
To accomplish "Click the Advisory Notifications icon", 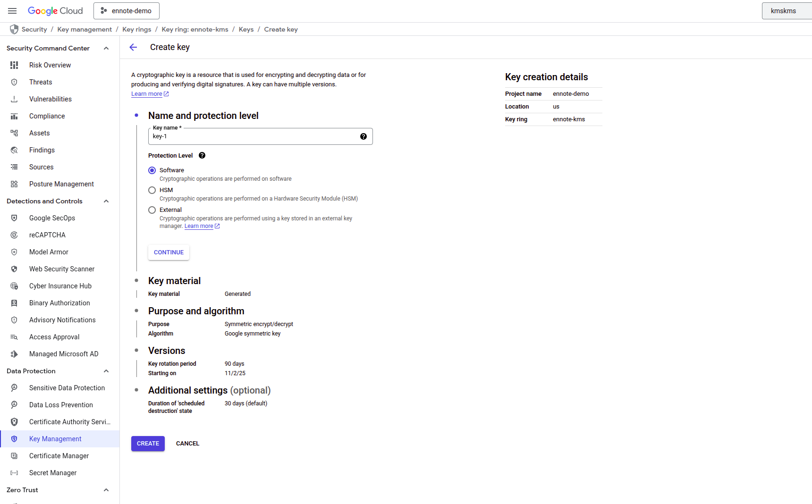I will coord(14,320).
